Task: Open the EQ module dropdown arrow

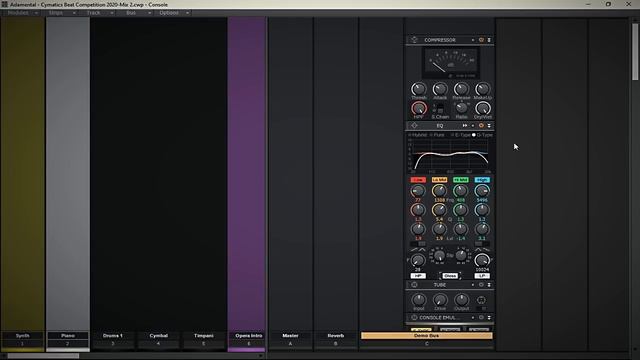Action: [473, 126]
